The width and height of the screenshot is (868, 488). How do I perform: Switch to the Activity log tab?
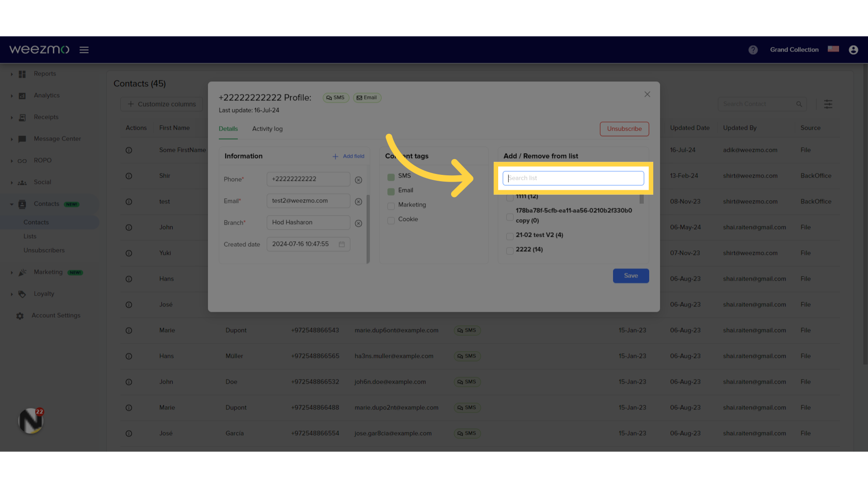tap(266, 129)
